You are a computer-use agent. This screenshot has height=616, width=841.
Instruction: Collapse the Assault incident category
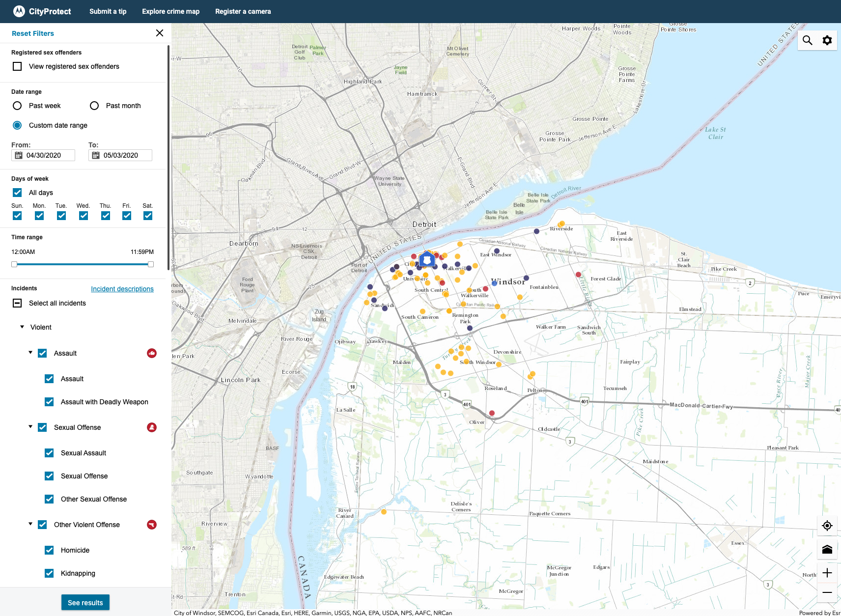coord(30,353)
